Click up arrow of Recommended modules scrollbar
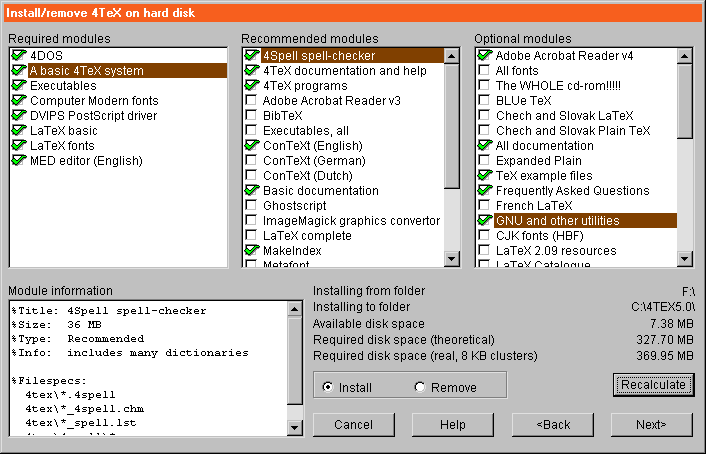The width and height of the screenshot is (706, 454). (x=452, y=56)
